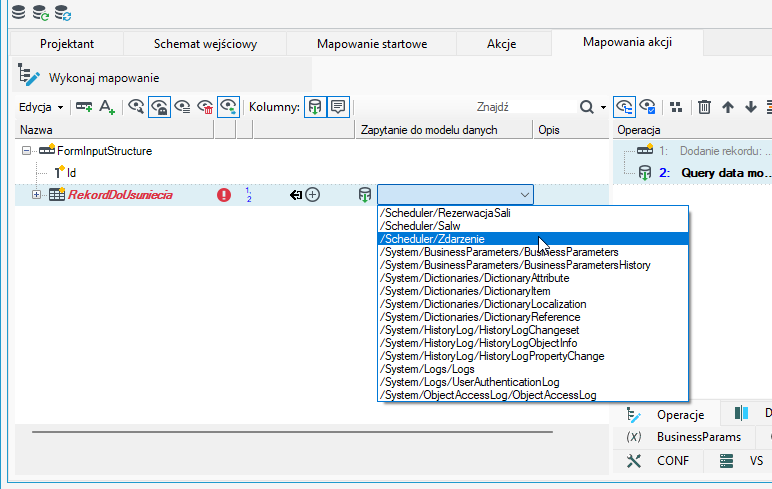Click the add record structure icon

coord(84,106)
